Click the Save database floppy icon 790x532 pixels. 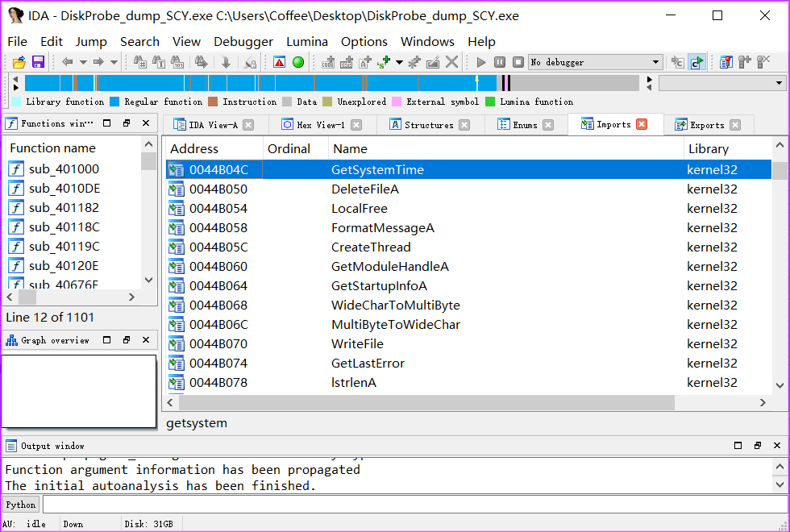38,62
